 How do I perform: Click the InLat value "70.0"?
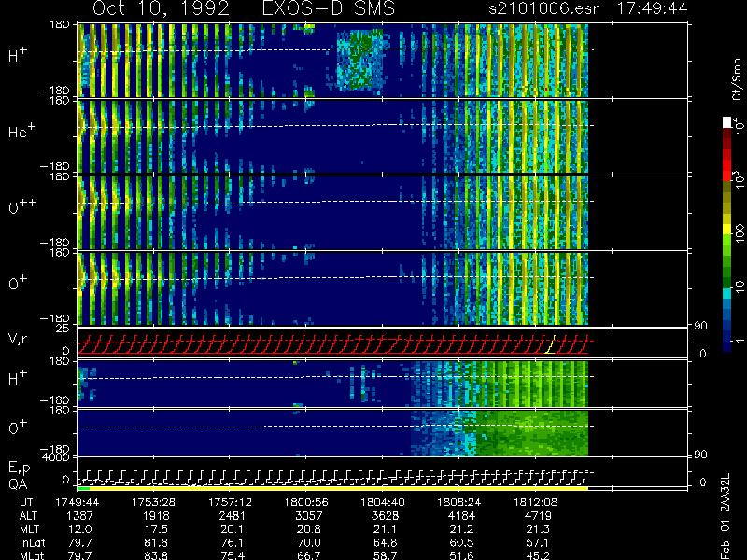point(308,543)
